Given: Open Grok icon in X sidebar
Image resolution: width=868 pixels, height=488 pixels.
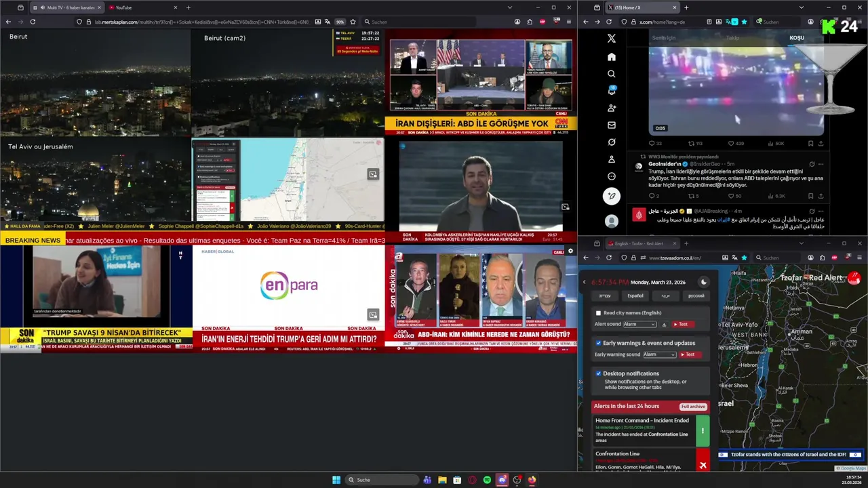Looking at the screenshot, I should tap(611, 142).
